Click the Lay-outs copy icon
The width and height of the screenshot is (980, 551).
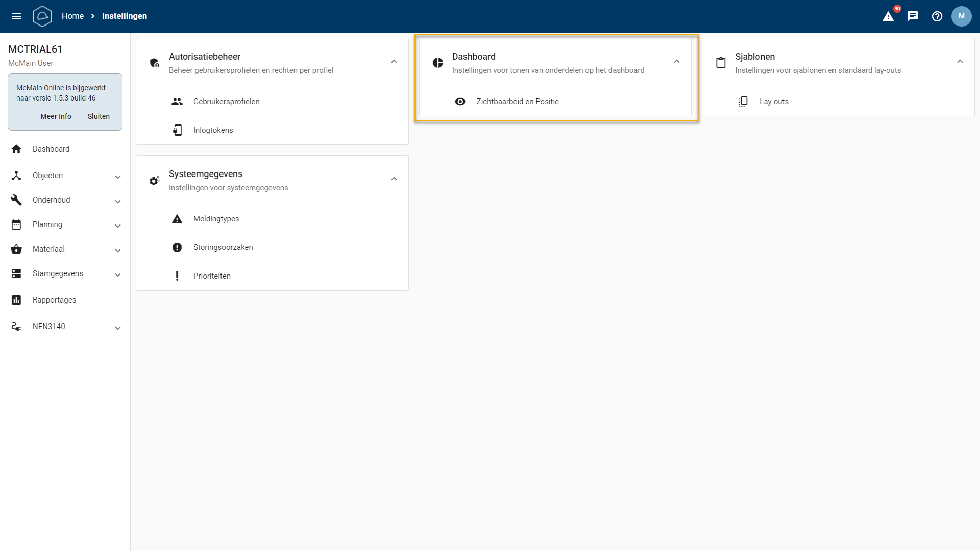(743, 102)
